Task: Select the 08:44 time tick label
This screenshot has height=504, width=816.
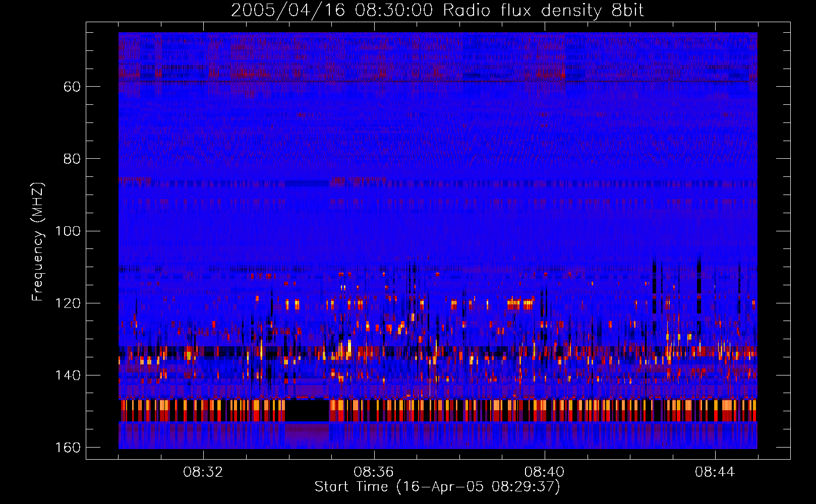Action: [715, 472]
